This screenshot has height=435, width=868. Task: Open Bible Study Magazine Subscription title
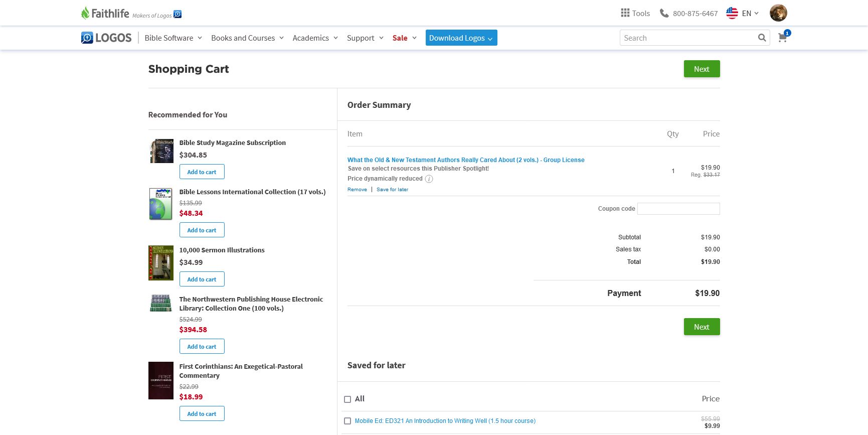click(x=233, y=143)
